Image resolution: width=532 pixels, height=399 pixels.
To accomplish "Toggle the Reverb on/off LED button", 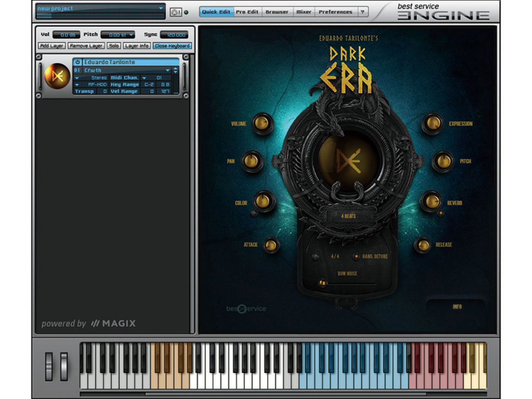I will [441, 213].
